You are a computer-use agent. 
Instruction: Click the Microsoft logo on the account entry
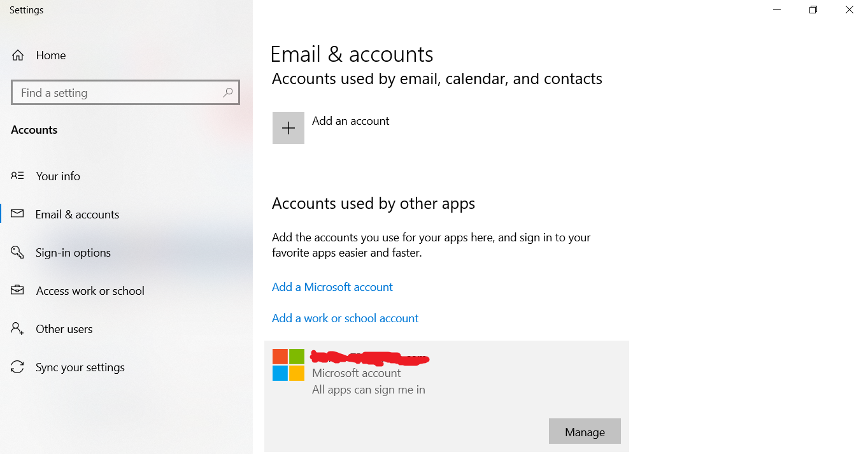coord(288,365)
